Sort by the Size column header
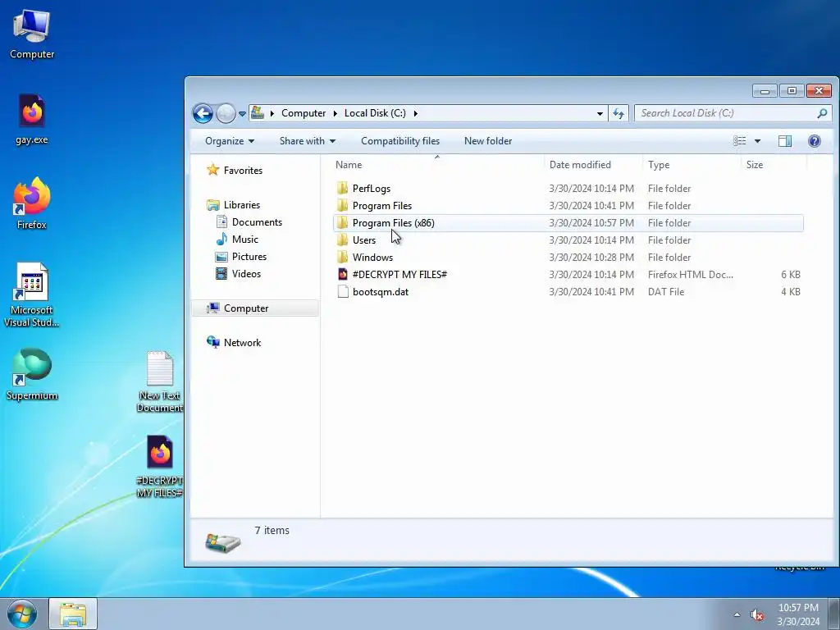The height and width of the screenshot is (630, 840). [774, 165]
